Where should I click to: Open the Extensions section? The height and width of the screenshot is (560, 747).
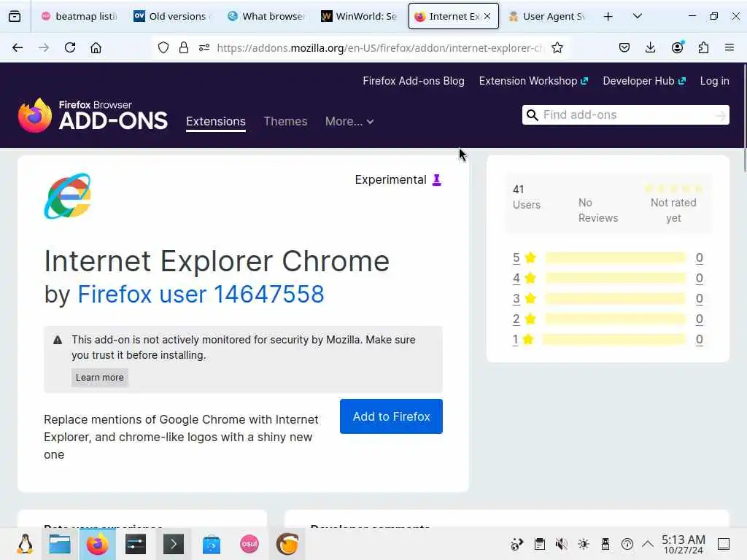click(216, 122)
